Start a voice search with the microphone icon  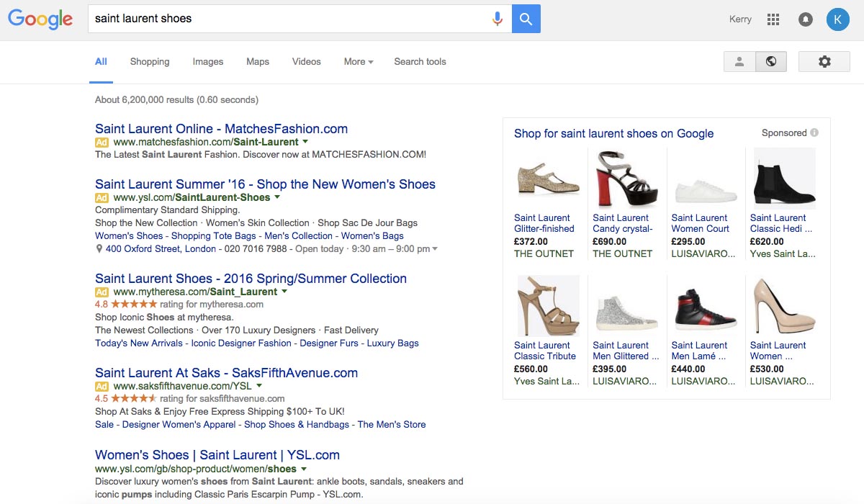498,19
